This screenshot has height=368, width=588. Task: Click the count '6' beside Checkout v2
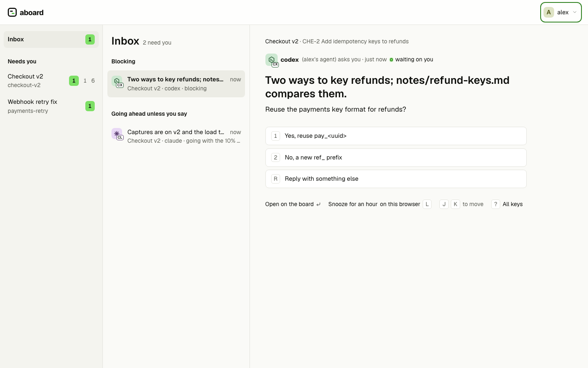tap(93, 81)
